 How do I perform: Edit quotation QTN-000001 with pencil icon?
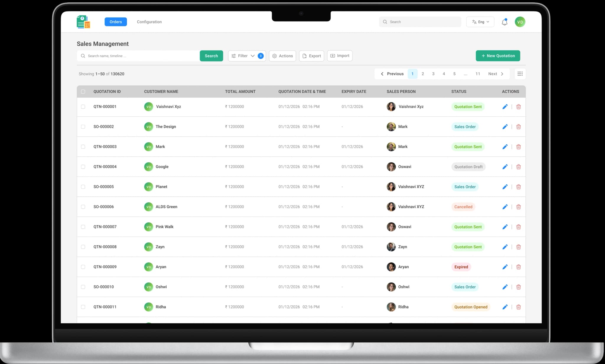(x=505, y=107)
